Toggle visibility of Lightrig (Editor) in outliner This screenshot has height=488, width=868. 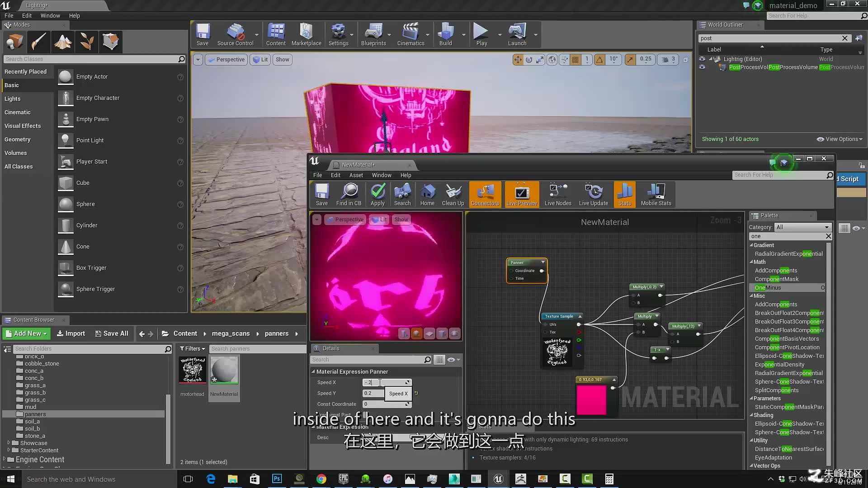pyautogui.click(x=702, y=59)
